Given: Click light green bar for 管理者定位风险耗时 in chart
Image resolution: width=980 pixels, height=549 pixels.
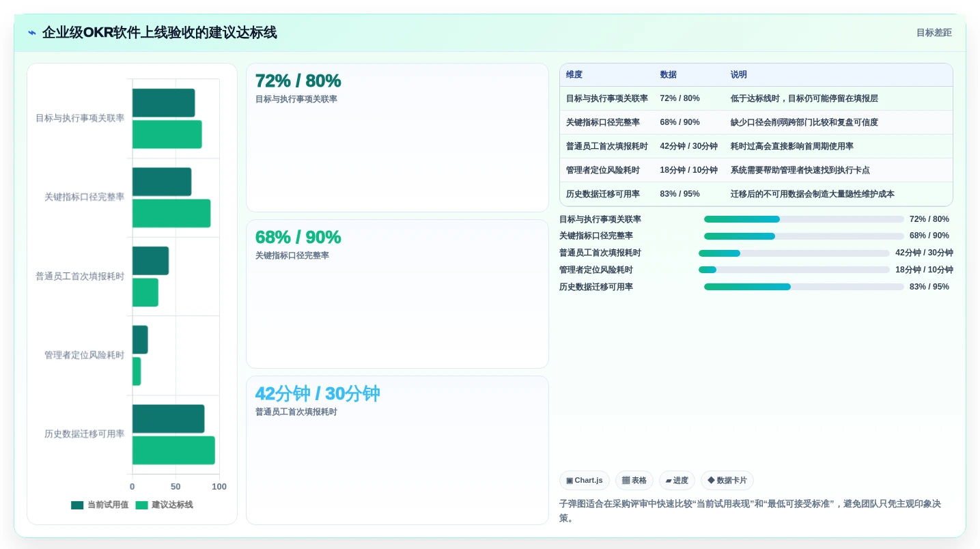Looking at the screenshot, I should [137, 371].
